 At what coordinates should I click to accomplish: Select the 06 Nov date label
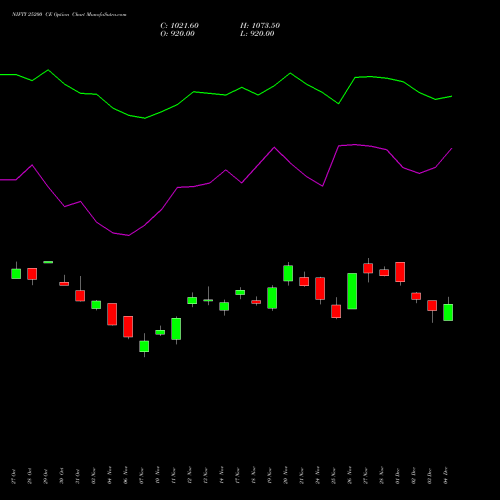[x=126, y=476]
